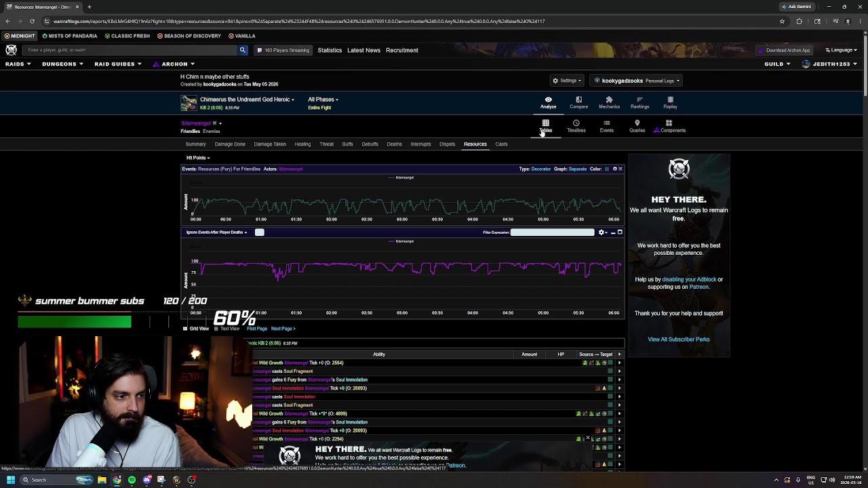Screen dimensions: 868x488
Task: Switch to the Timelines display
Action: 576,126
